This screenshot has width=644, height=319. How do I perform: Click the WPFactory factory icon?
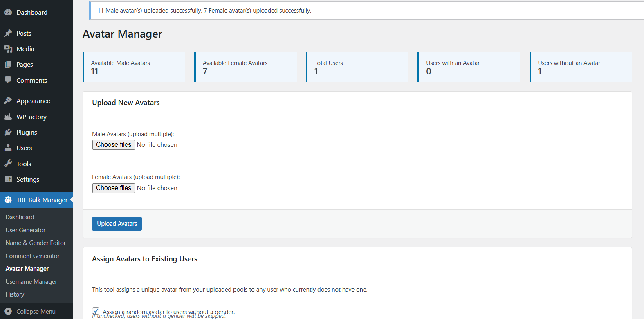pyautogui.click(x=8, y=117)
